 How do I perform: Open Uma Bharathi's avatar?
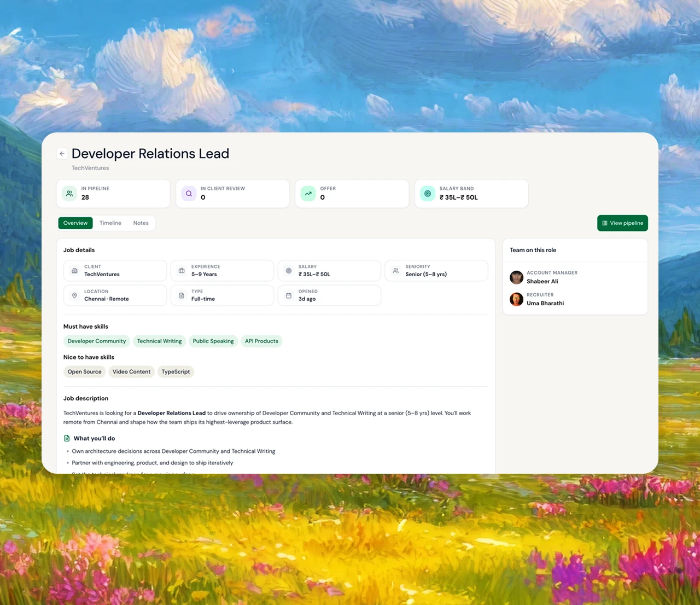516,299
